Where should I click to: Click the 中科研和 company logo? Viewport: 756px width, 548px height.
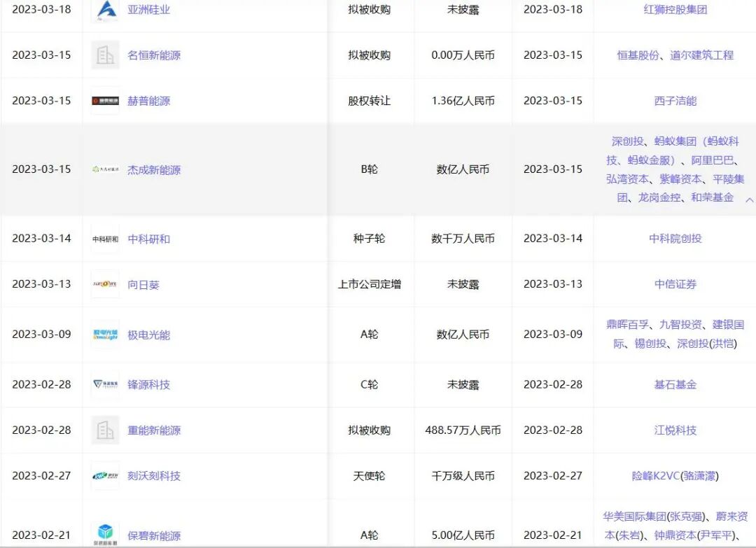tap(105, 238)
